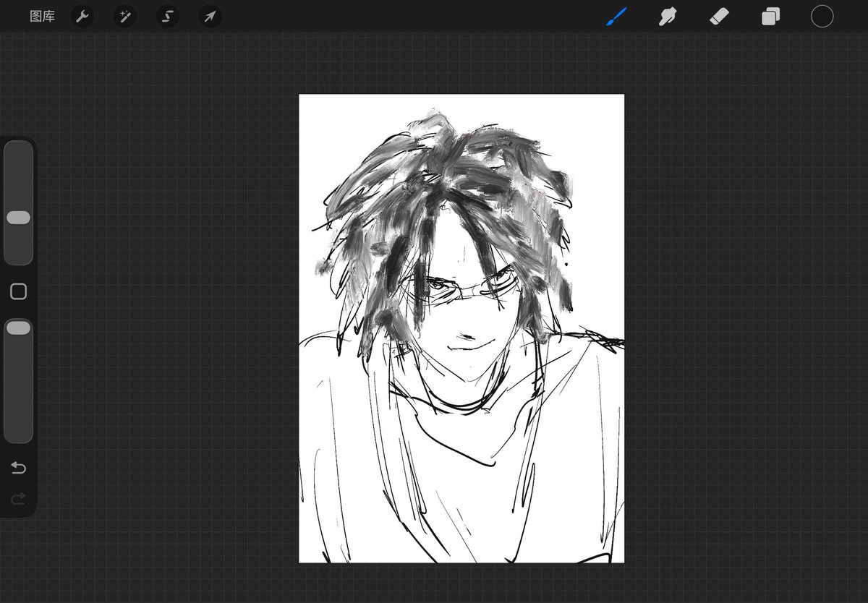Click the brush opacity slider handle
The width and height of the screenshot is (868, 603).
coord(18,328)
